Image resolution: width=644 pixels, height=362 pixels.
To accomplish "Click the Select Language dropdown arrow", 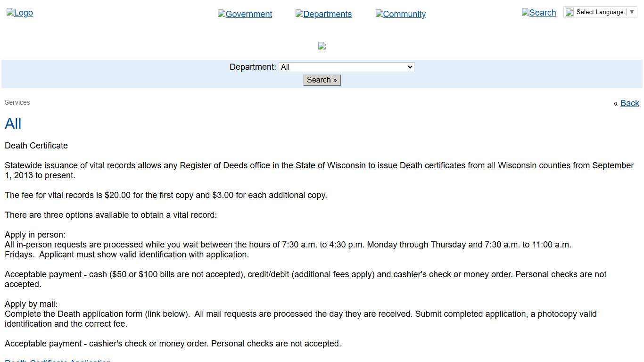I will [x=632, y=12].
